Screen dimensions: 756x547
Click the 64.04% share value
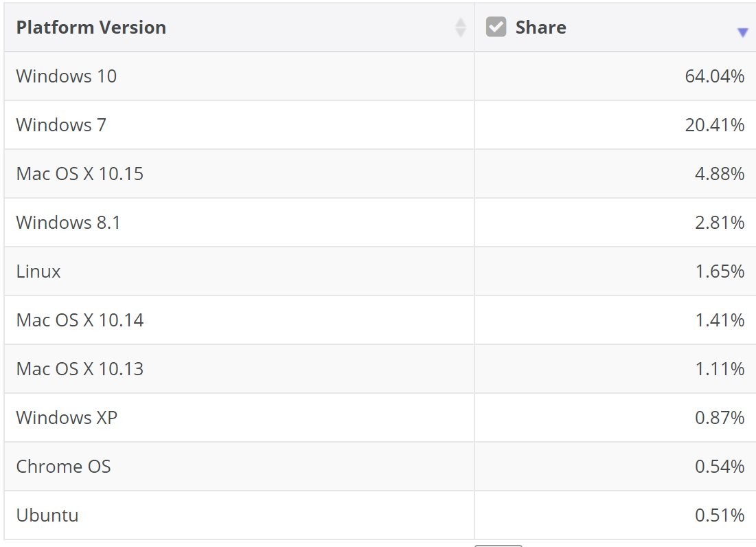pos(715,76)
